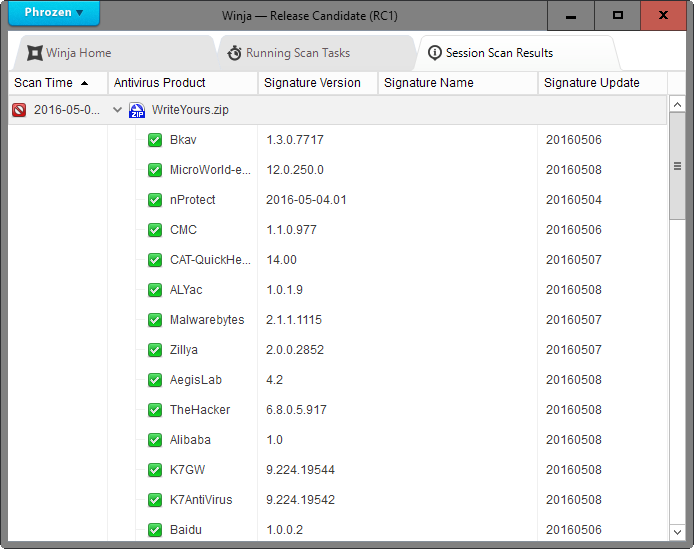
Task: Select the Zillya product name
Action: (x=184, y=350)
